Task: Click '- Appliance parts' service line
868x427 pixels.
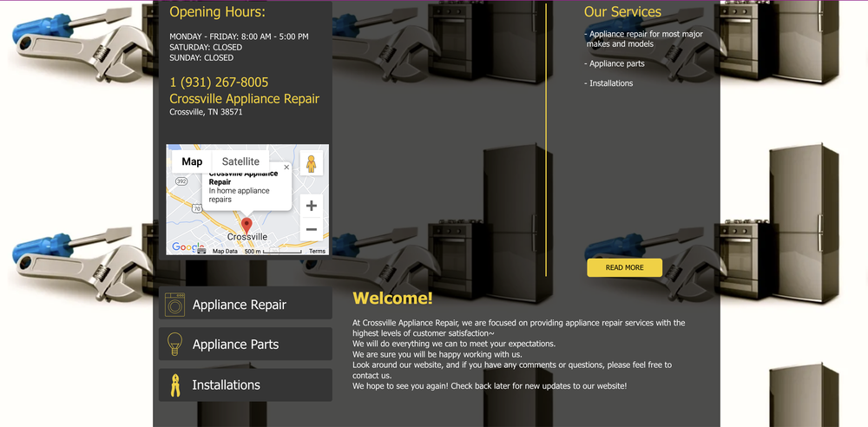Action: pyautogui.click(x=615, y=63)
